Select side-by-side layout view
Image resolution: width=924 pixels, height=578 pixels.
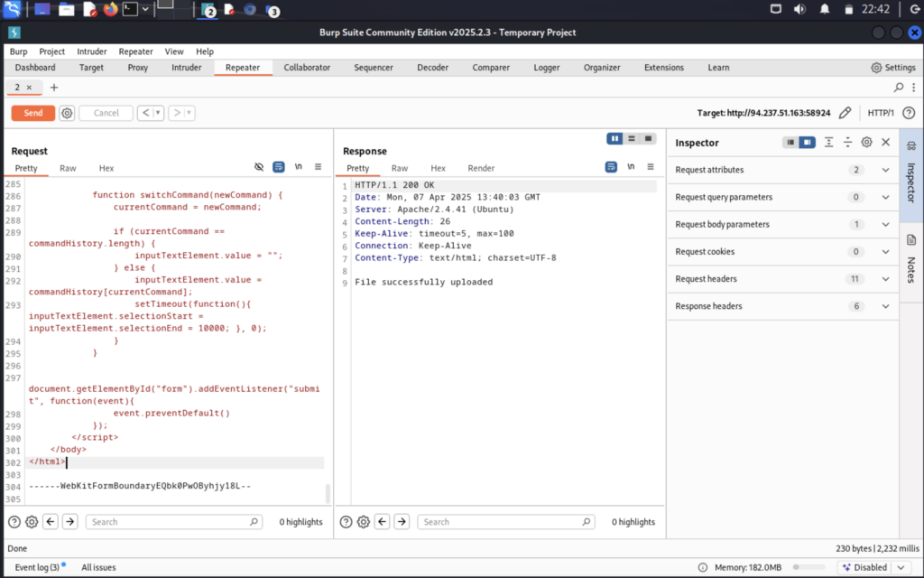click(x=614, y=138)
